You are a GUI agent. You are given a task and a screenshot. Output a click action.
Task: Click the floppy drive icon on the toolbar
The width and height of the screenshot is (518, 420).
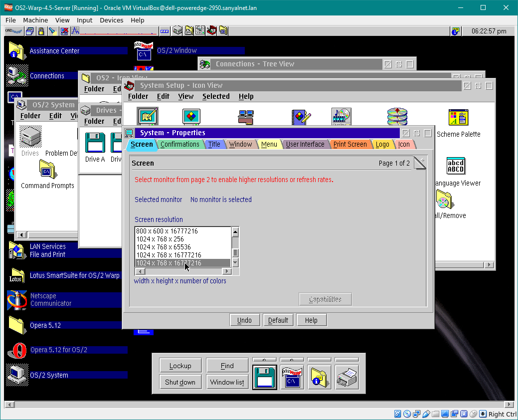pyautogui.click(x=265, y=377)
